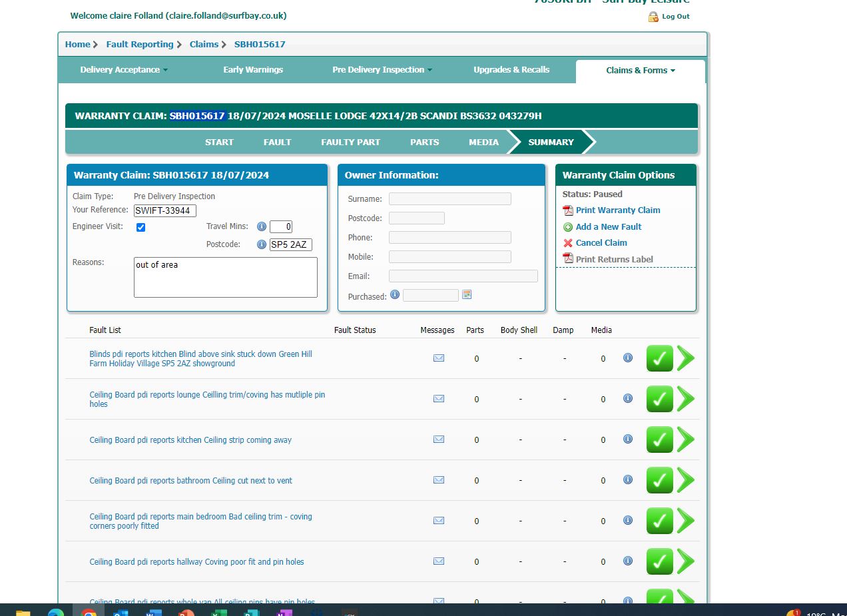847x616 pixels.
Task: Click the owner Surname field
Action: pyautogui.click(x=450, y=199)
